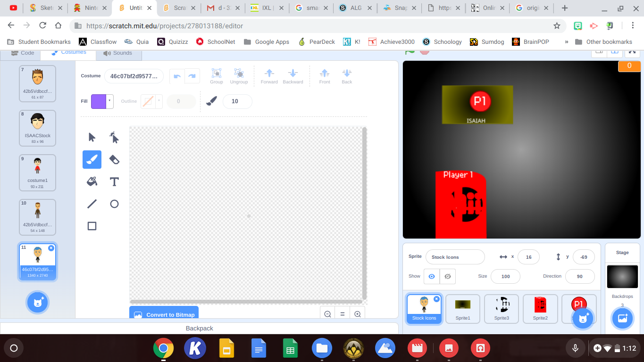This screenshot has height=362, width=644.
Task: Hide sprite using crossed-eye icon
Action: click(447, 276)
